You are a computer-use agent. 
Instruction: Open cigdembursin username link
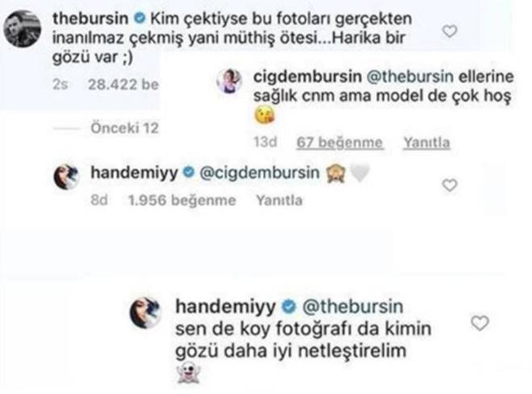(307, 77)
